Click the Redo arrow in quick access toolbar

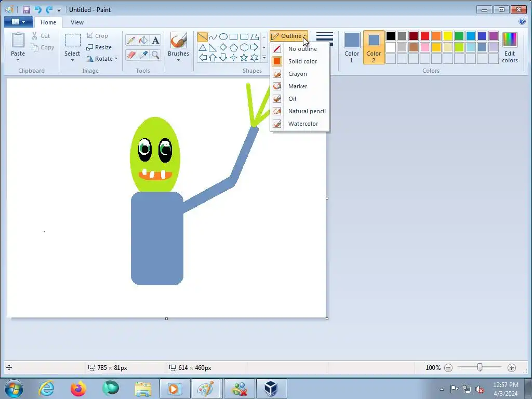(x=49, y=9)
